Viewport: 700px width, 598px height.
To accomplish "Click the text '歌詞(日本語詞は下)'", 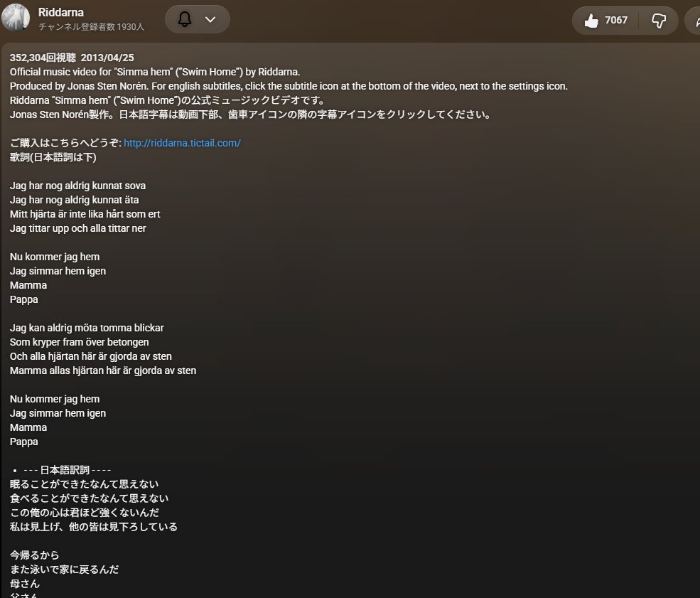I will click(x=53, y=157).
